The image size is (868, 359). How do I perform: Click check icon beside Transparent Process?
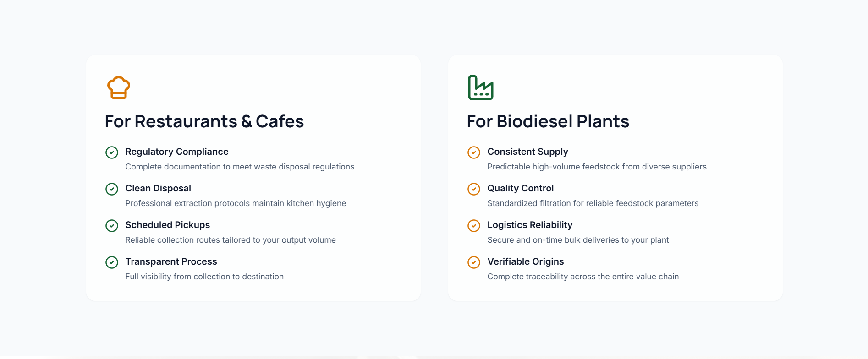(x=112, y=262)
